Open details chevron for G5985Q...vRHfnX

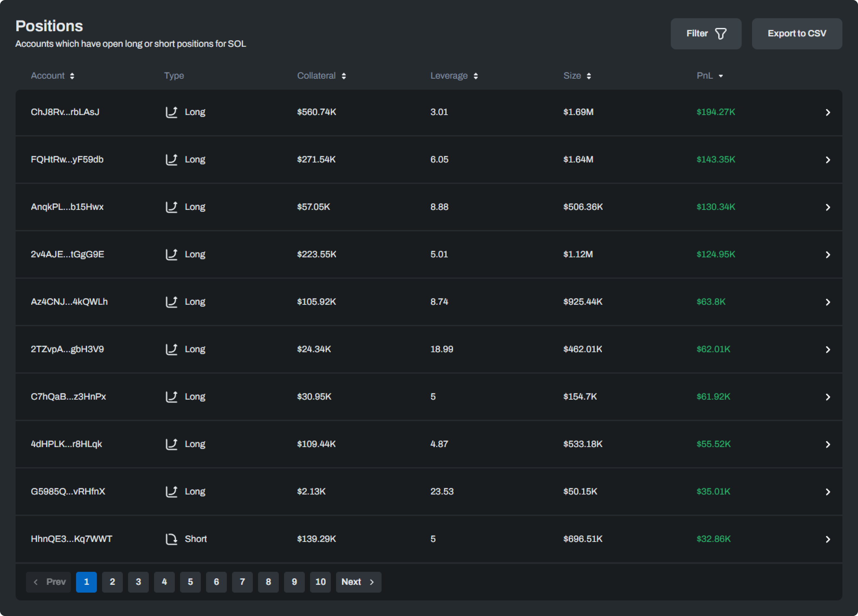[x=828, y=492]
